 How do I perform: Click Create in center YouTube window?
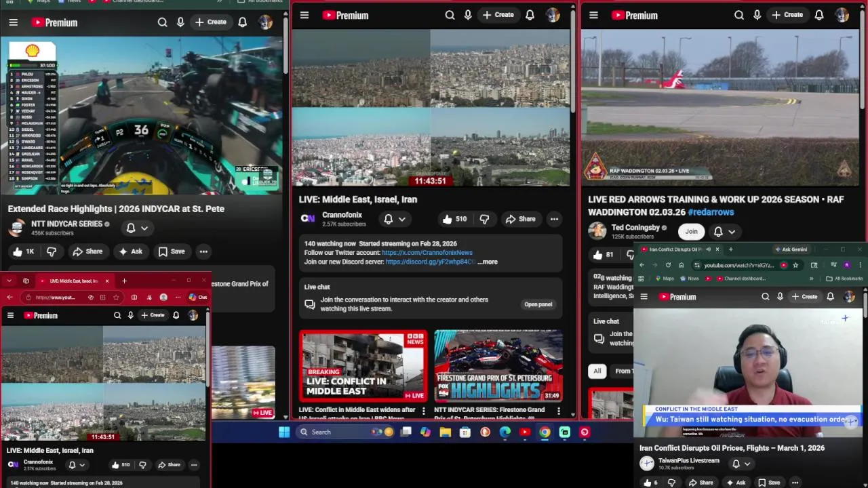(x=498, y=15)
